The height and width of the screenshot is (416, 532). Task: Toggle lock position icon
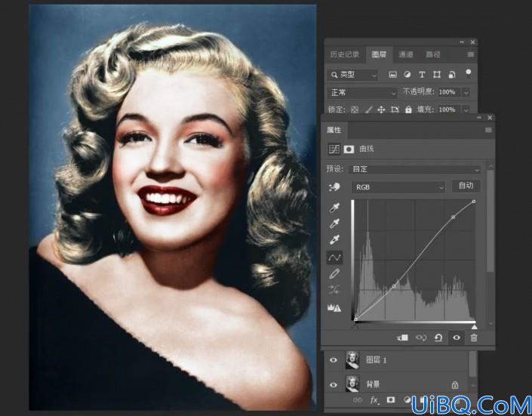[381, 109]
